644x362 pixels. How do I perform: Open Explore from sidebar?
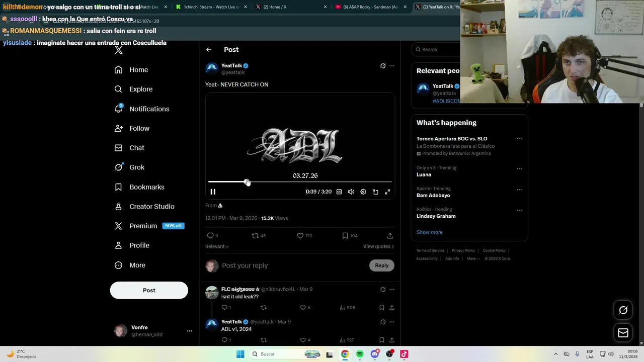click(133, 89)
